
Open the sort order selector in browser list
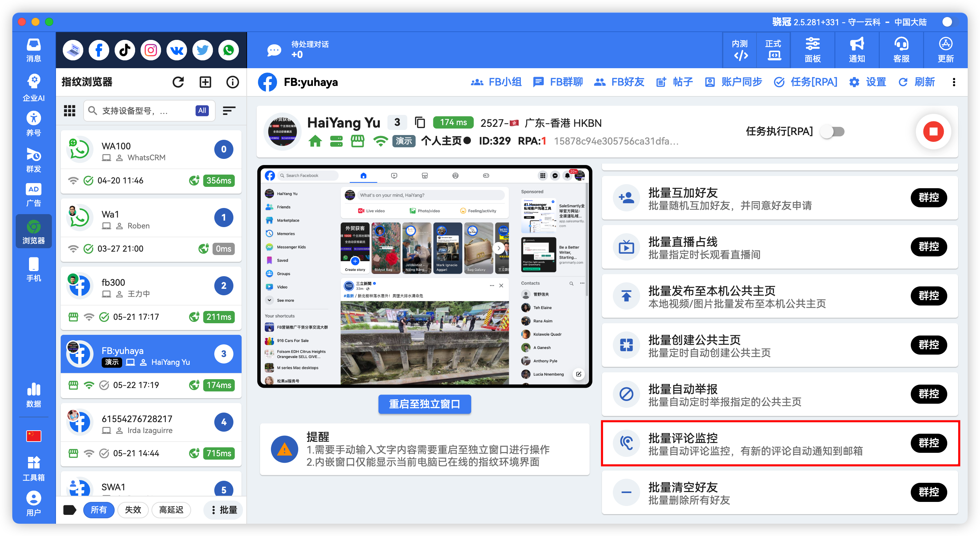[229, 110]
